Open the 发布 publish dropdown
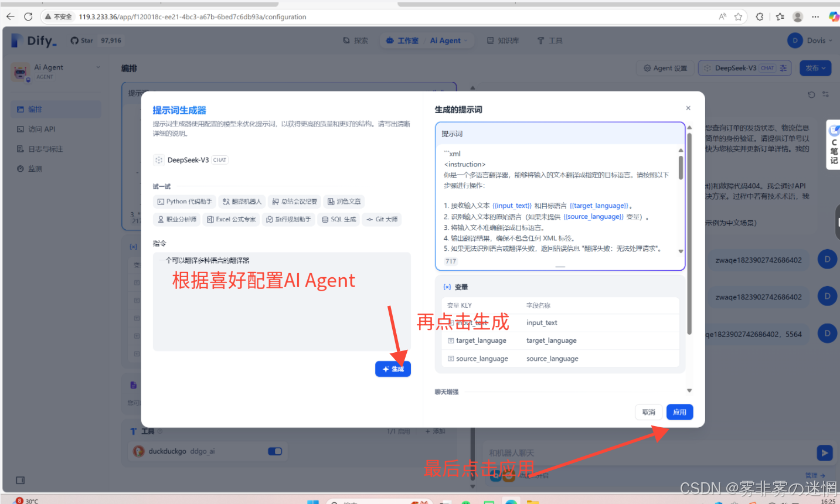The height and width of the screenshot is (504, 840). pyautogui.click(x=815, y=68)
